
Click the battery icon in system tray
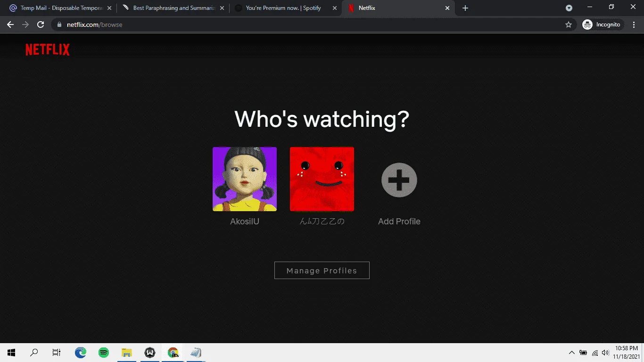583,353
